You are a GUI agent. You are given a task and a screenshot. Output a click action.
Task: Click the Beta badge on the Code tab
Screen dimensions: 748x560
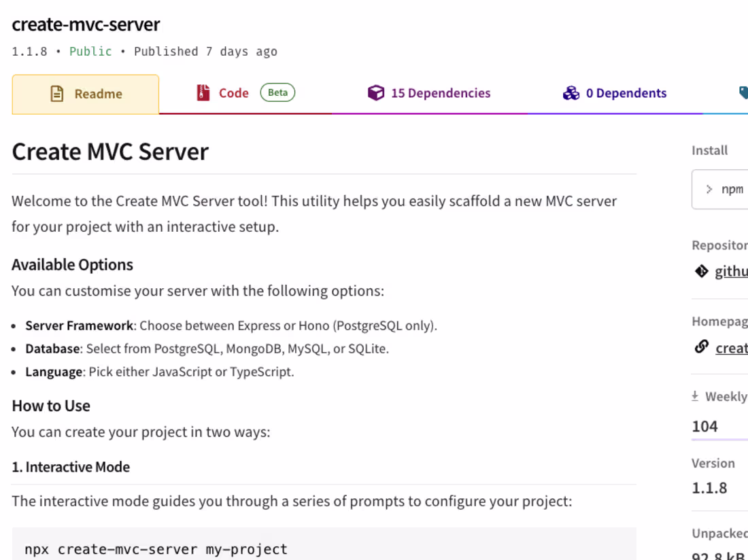tap(277, 91)
